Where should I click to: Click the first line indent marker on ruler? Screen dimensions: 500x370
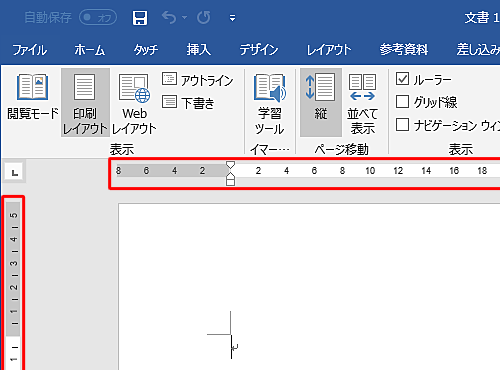point(230,165)
